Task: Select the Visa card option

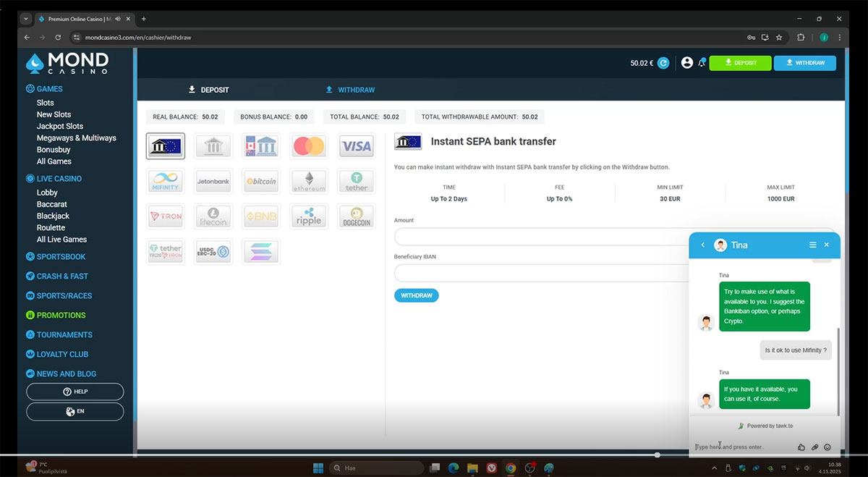Action: [x=356, y=146]
